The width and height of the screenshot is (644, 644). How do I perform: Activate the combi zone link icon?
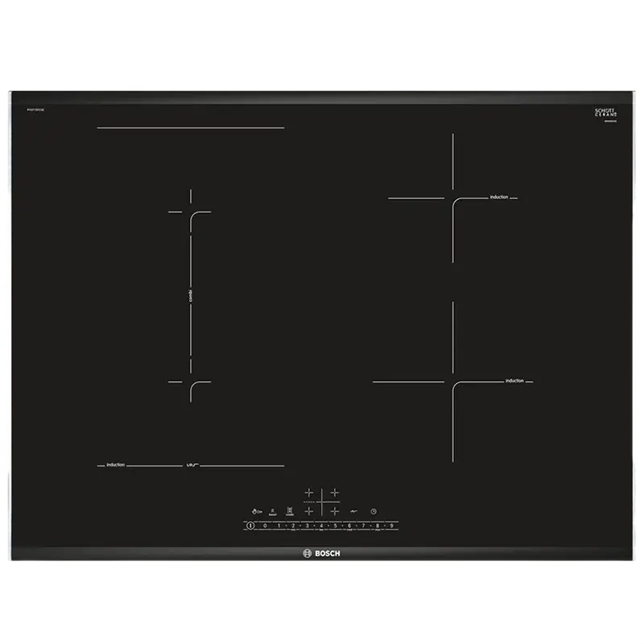289,511
